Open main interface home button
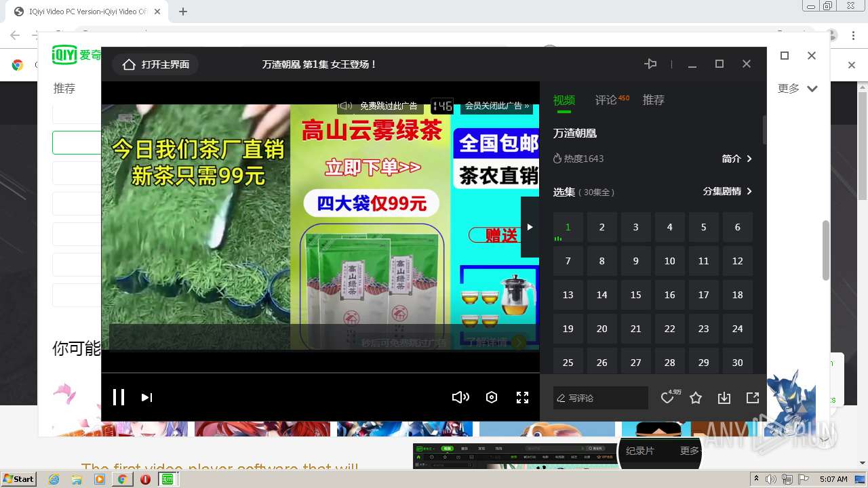868x488 pixels. click(156, 64)
